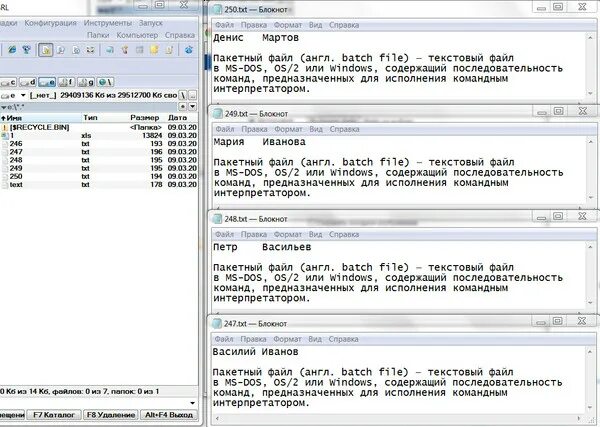600x427 pixels.
Task: Click the 247.txt Notepad title icon
Action: 217,323
